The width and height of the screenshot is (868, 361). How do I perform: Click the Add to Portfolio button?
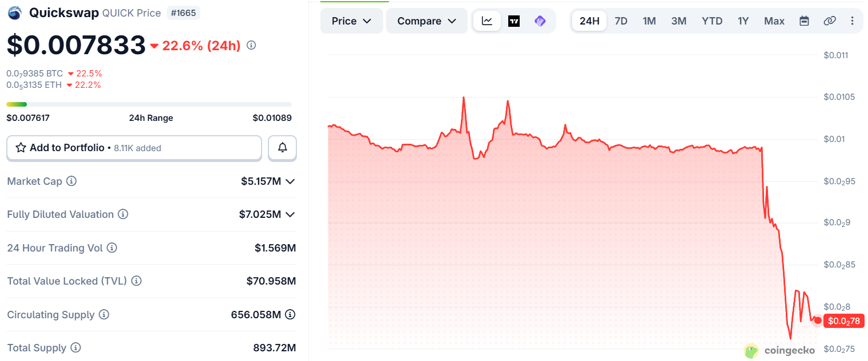(134, 148)
